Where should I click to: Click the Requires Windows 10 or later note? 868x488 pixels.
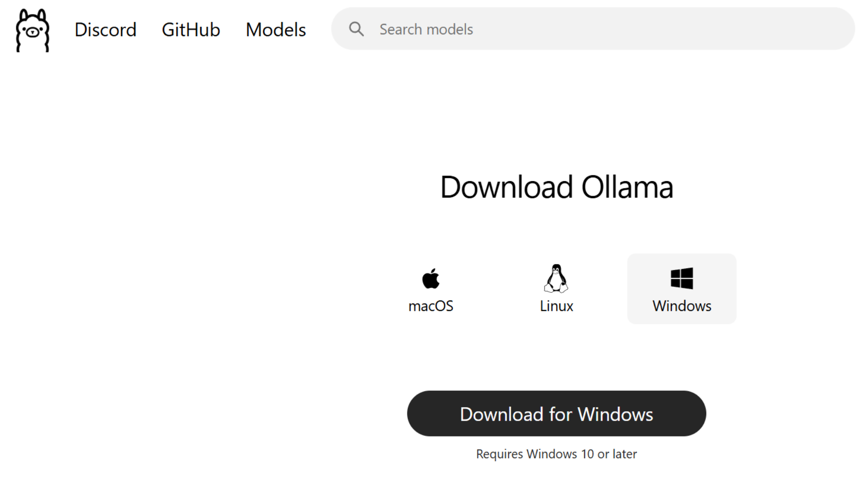[557, 454]
